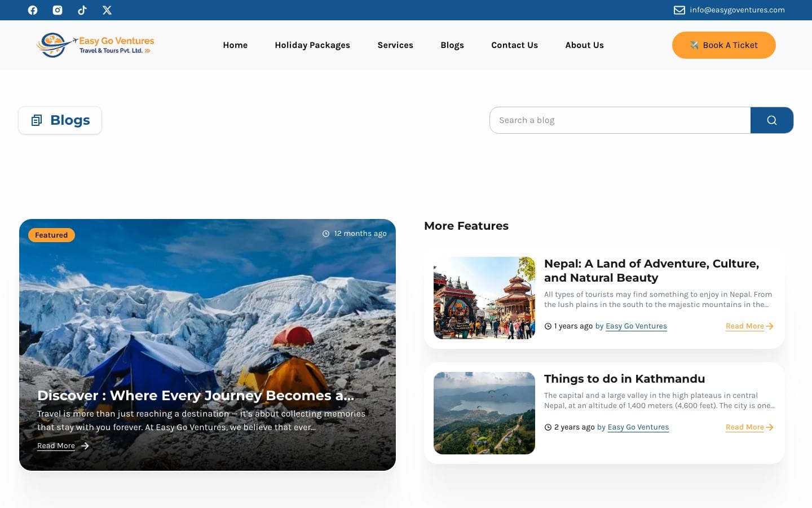Open the 'Discover : Where Every Journey Becomes a...' title

(196, 396)
